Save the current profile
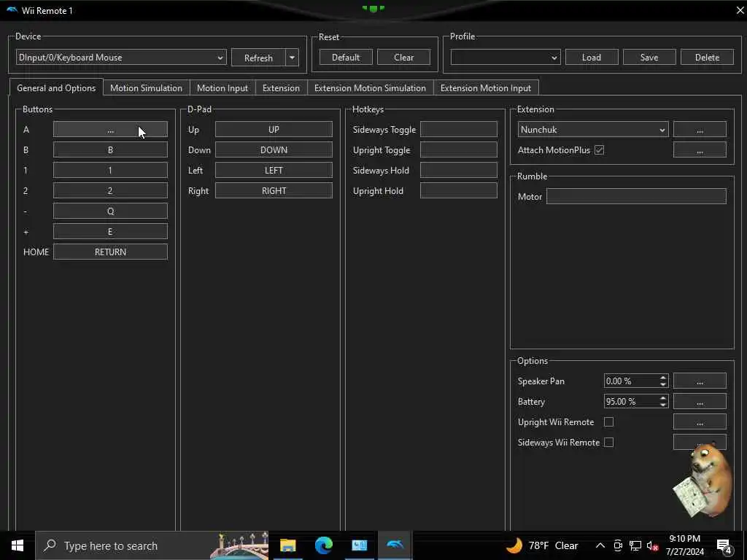 click(x=649, y=58)
